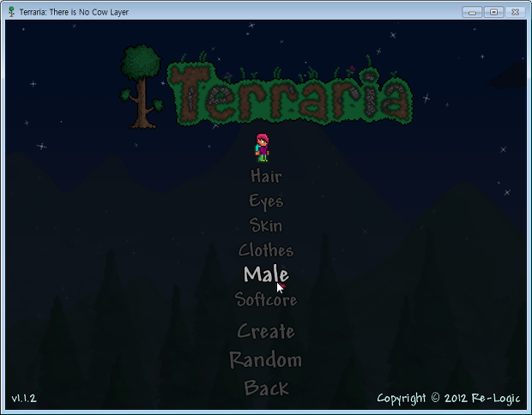Toggle the Male gender option
The image size is (532, 415).
point(266,274)
